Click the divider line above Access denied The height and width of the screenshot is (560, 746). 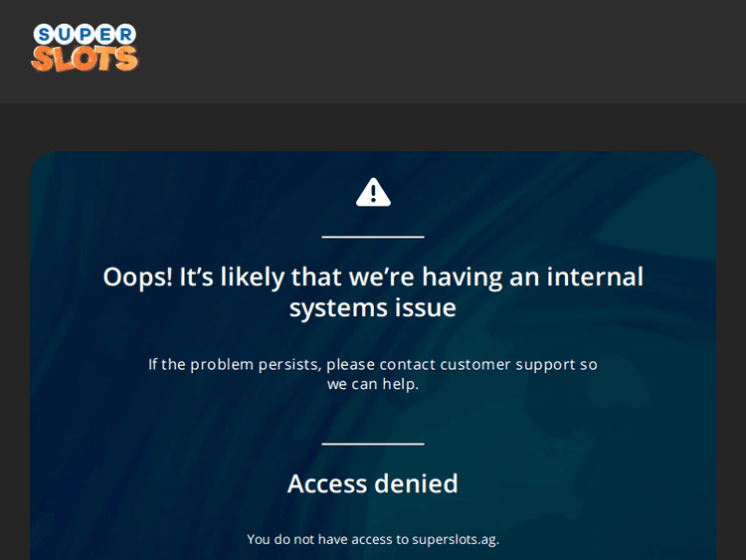pyautogui.click(x=373, y=444)
